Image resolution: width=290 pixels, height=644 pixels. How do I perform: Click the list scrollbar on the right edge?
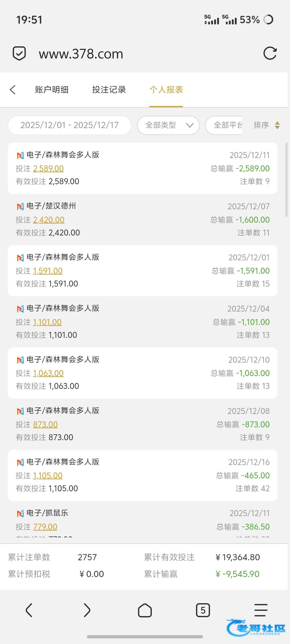pyautogui.click(x=287, y=180)
